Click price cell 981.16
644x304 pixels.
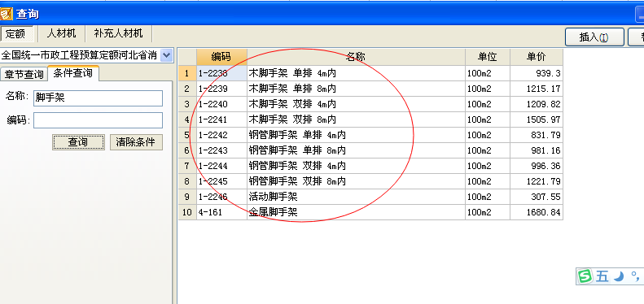tap(537, 150)
